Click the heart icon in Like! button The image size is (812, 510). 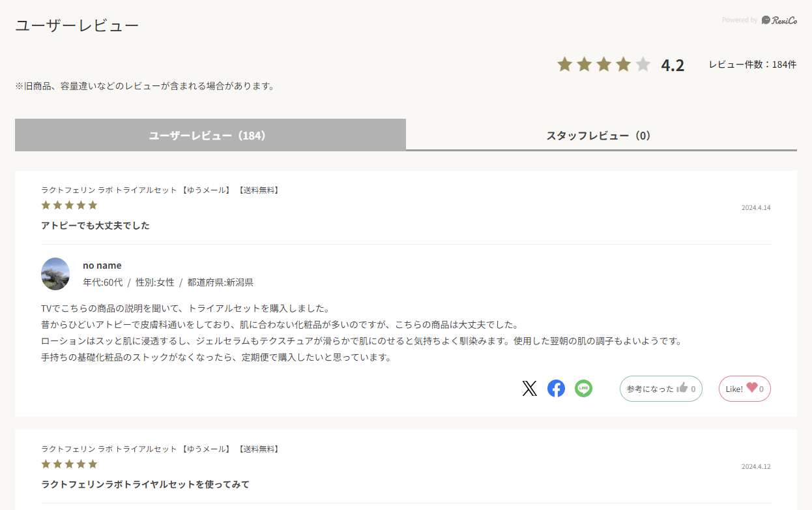tap(752, 388)
